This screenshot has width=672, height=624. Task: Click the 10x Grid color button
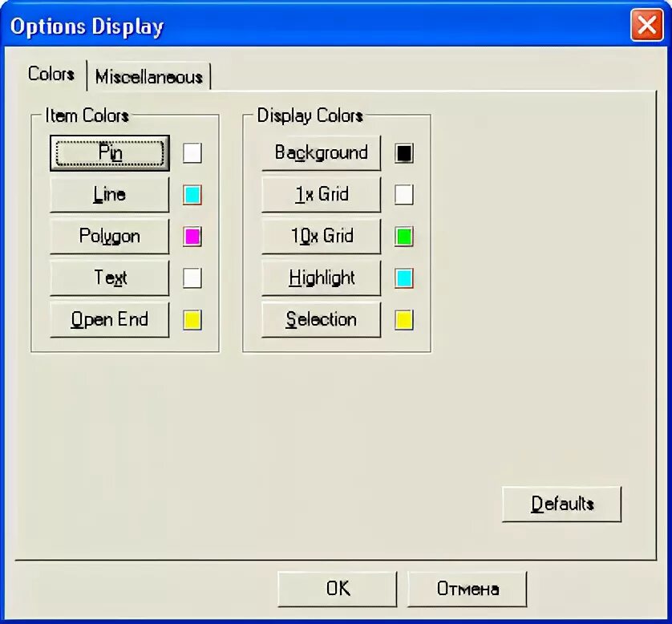(x=321, y=236)
